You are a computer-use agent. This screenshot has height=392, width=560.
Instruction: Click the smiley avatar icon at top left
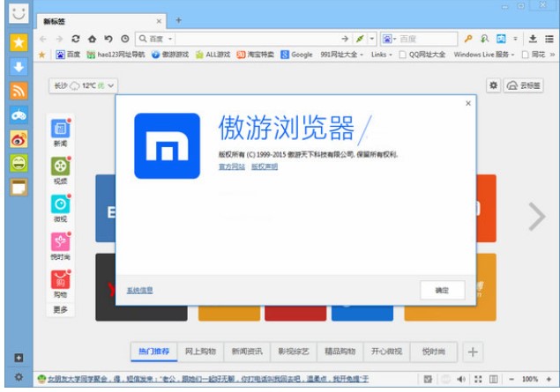tap(19, 13)
